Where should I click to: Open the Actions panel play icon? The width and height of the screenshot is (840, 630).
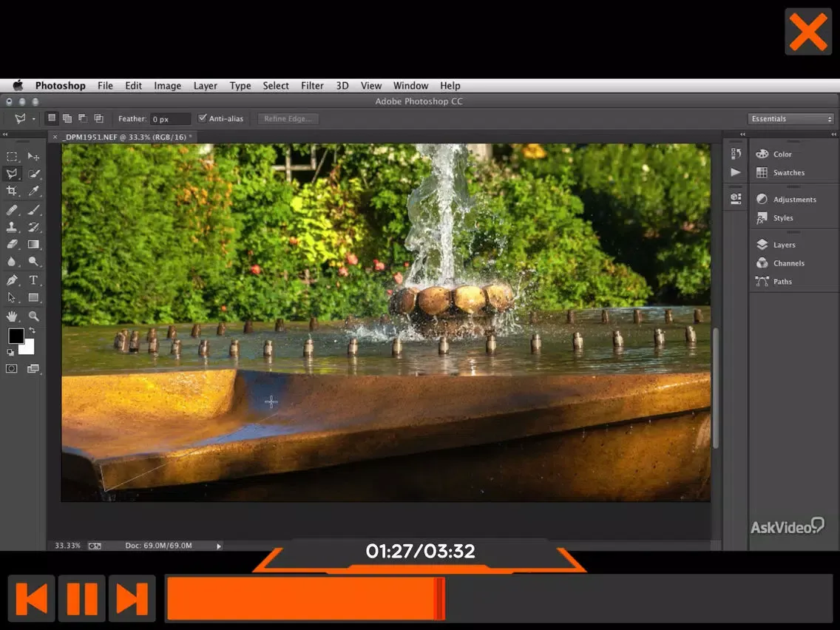point(736,172)
